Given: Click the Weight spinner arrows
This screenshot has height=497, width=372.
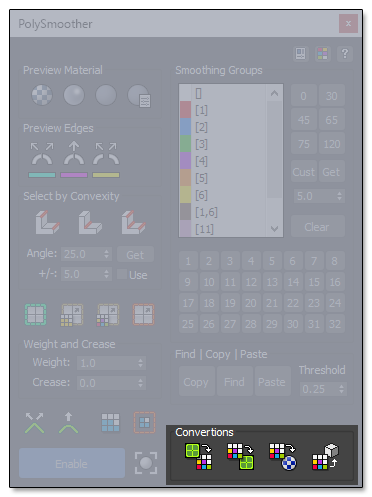Looking at the screenshot, I should pyautogui.click(x=141, y=363).
